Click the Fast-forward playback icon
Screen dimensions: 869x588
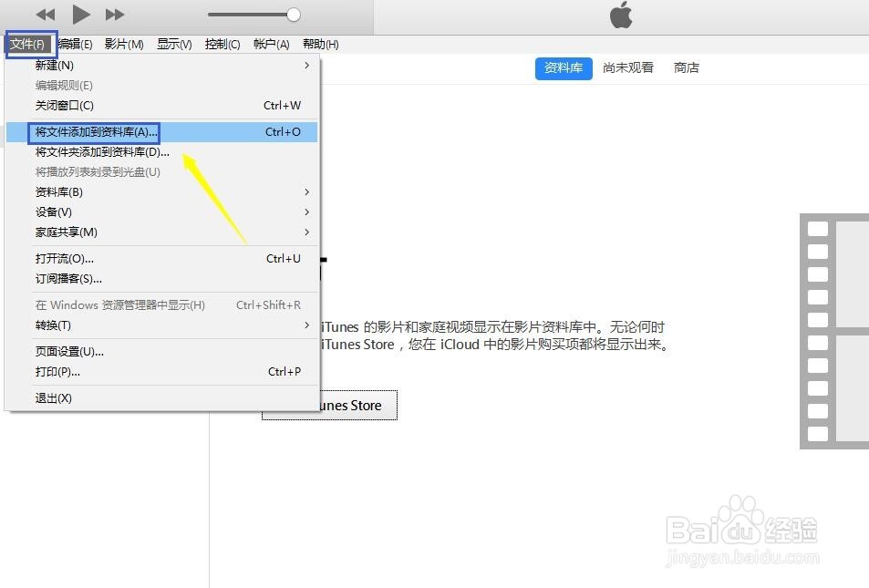(114, 14)
